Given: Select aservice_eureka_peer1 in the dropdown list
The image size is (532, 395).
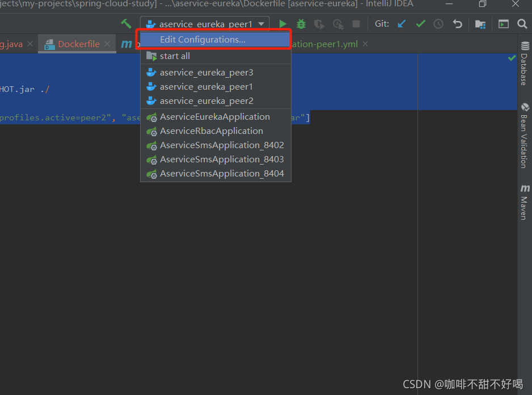Looking at the screenshot, I should click(216, 87).
